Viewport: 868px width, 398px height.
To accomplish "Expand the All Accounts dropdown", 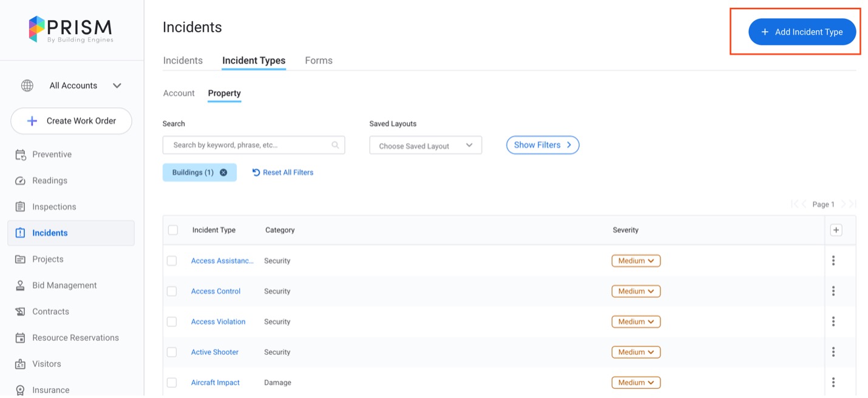I will tap(117, 86).
